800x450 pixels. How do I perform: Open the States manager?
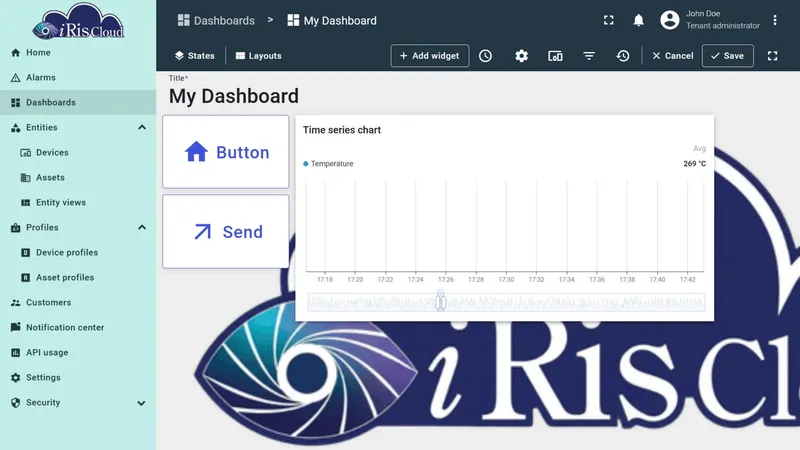pos(194,56)
